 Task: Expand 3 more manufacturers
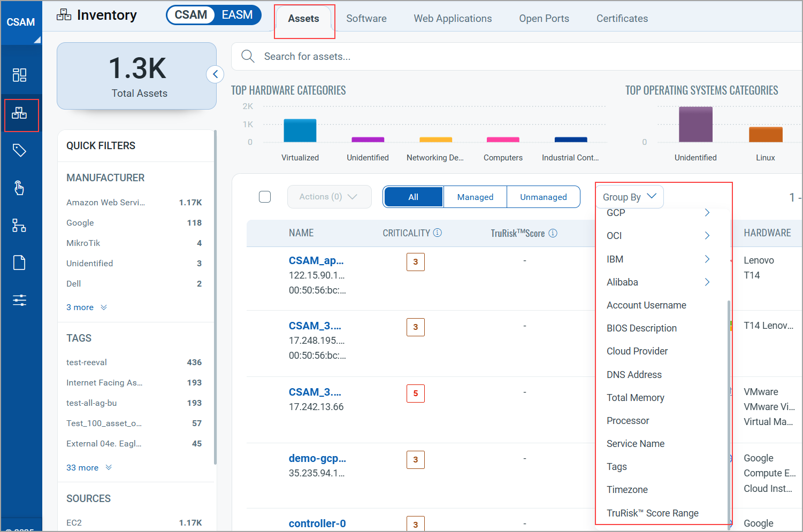coord(86,307)
